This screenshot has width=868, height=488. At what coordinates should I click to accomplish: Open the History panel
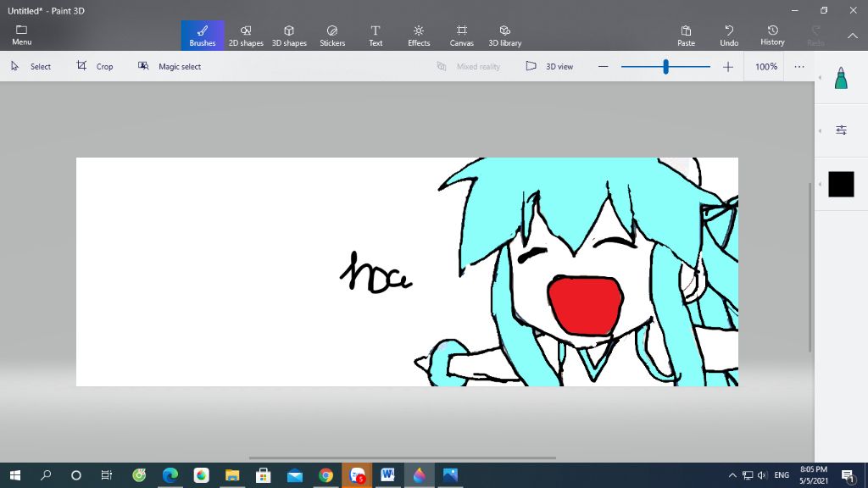772,34
